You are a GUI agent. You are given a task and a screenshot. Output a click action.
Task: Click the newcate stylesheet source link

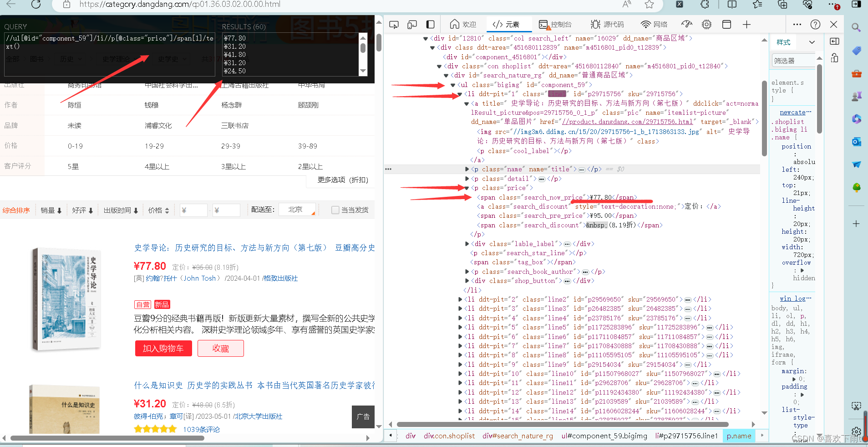coord(792,113)
